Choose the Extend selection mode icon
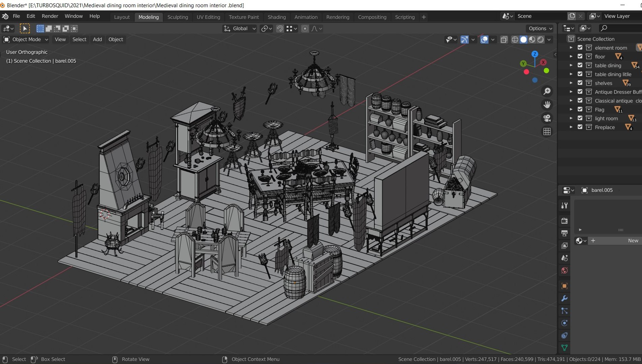The height and width of the screenshot is (364, 642). pyautogui.click(x=49, y=29)
